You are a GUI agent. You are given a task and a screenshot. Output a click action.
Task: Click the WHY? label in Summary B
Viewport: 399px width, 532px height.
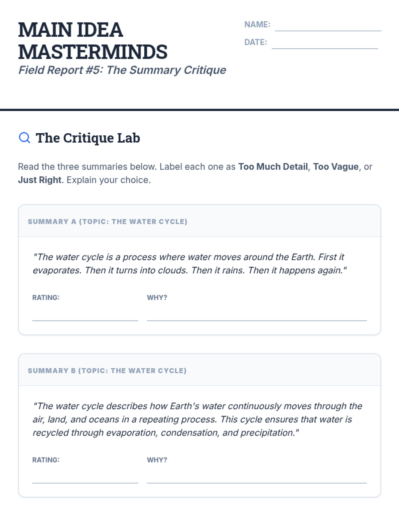click(x=157, y=460)
